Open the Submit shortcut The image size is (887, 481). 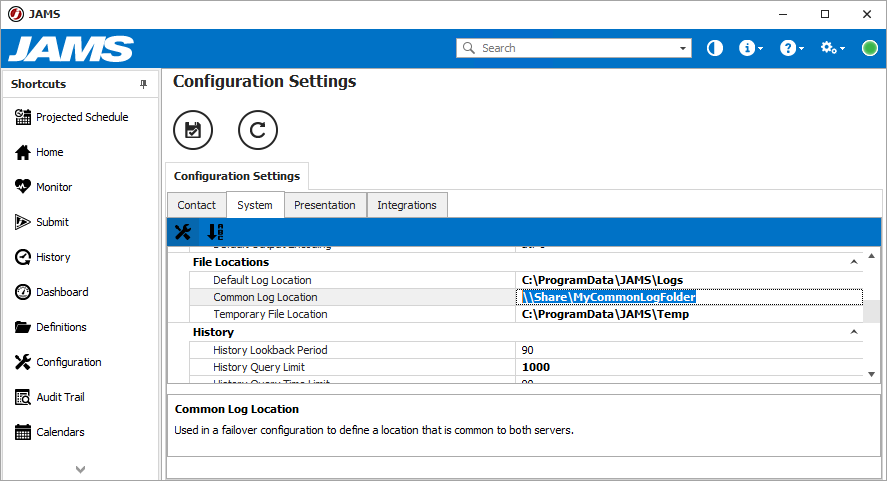coord(42,222)
